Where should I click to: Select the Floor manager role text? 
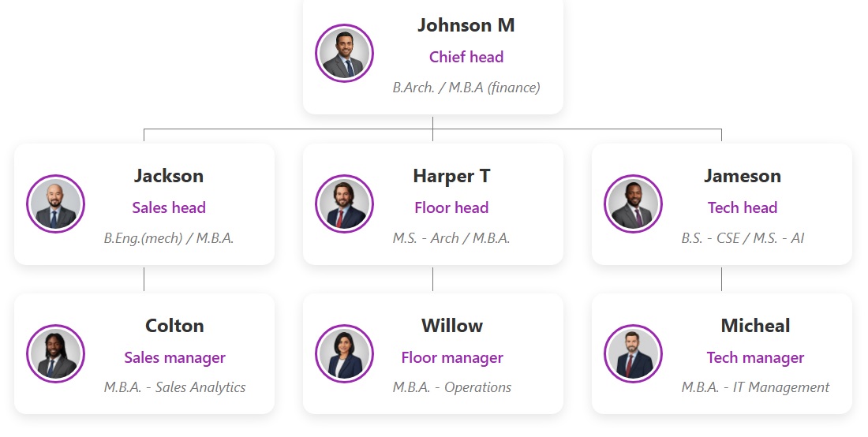click(x=451, y=357)
